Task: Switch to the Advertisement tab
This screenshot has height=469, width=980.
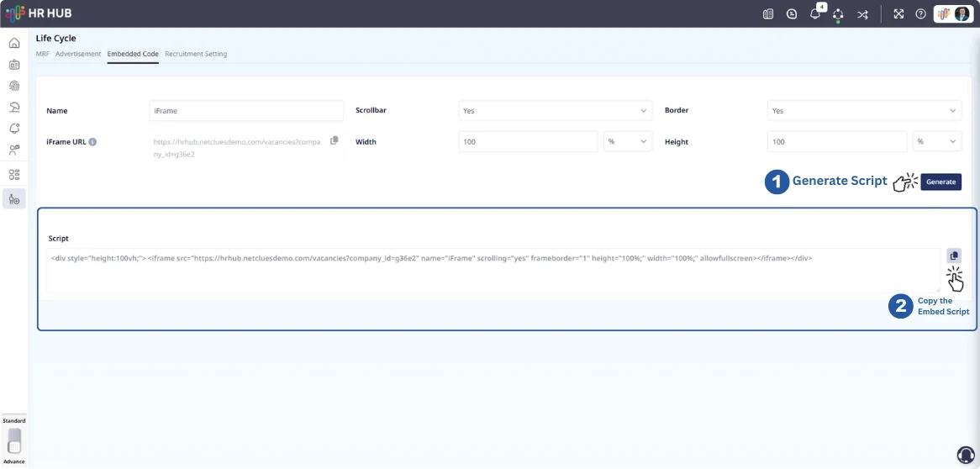Action: [x=78, y=54]
